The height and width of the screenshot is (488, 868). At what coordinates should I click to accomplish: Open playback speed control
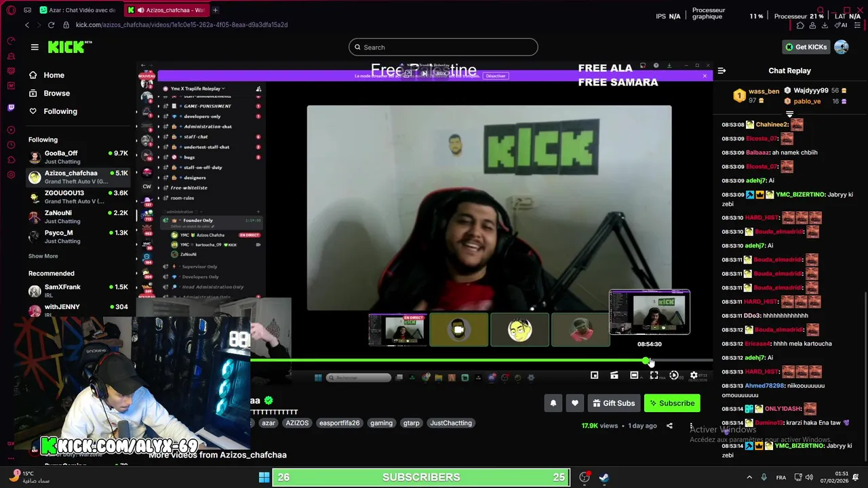tap(674, 375)
